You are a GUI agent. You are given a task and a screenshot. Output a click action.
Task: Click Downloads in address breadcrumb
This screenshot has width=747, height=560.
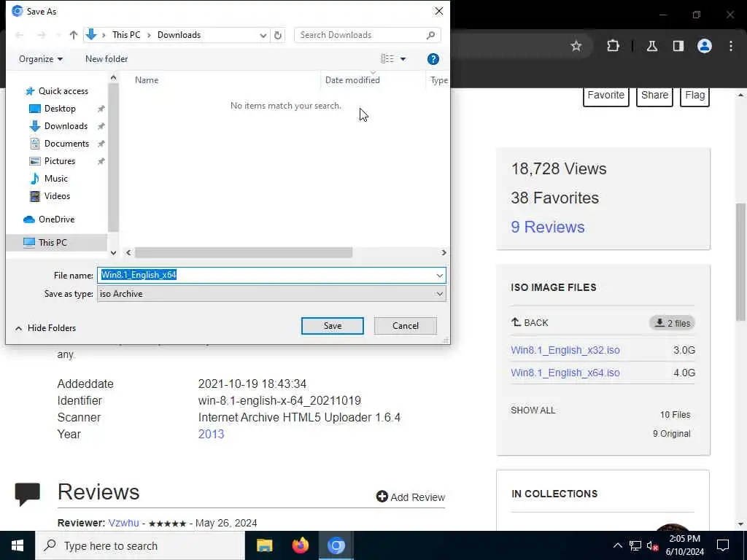[x=179, y=35]
